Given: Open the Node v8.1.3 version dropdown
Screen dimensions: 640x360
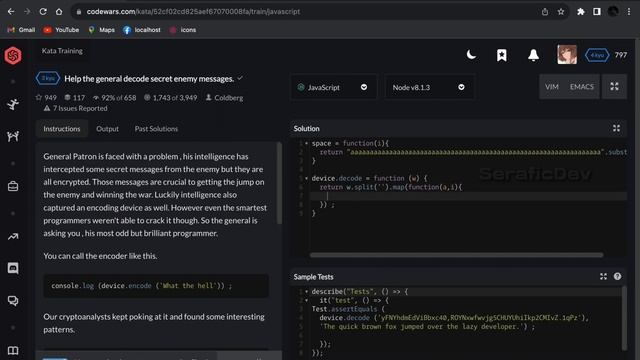Looking at the screenshot, I should pos(429,87).
